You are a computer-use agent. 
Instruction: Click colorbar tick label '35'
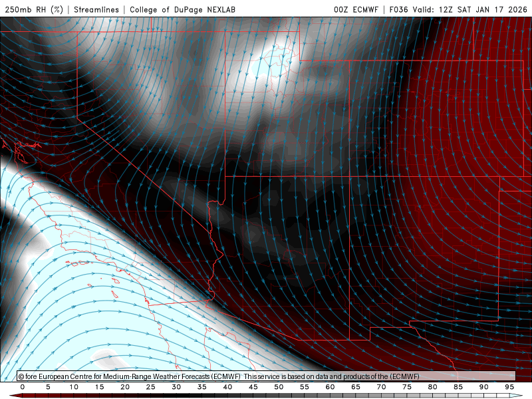[202, 387]
